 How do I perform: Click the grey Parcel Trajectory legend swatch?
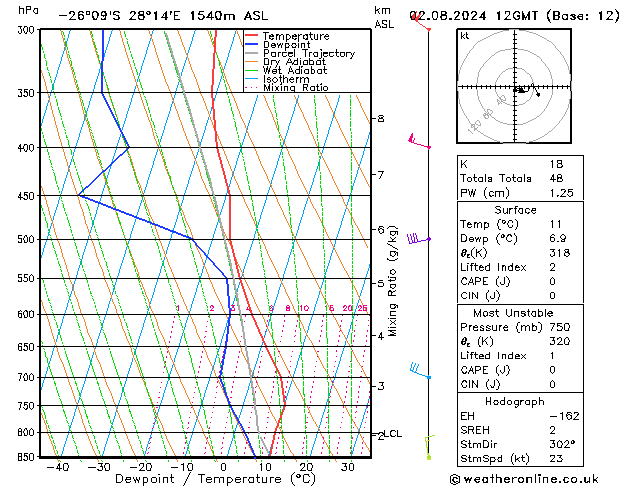click(251, 53)
